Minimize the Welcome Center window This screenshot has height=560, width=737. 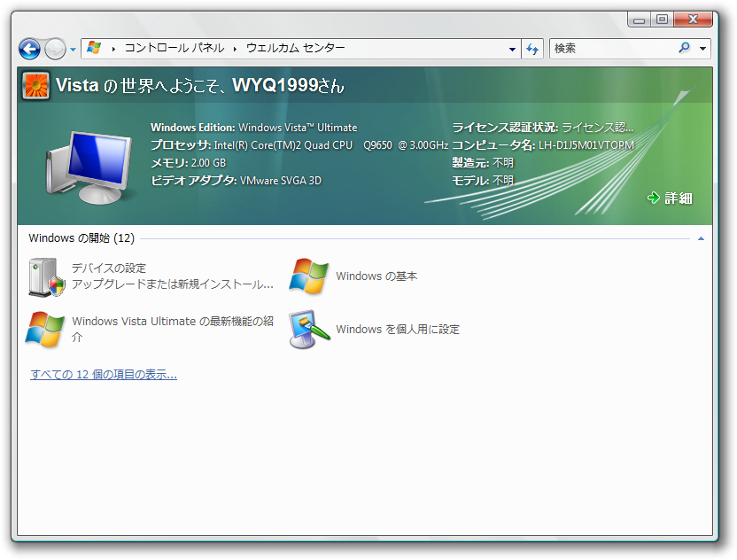coord(639,19)
